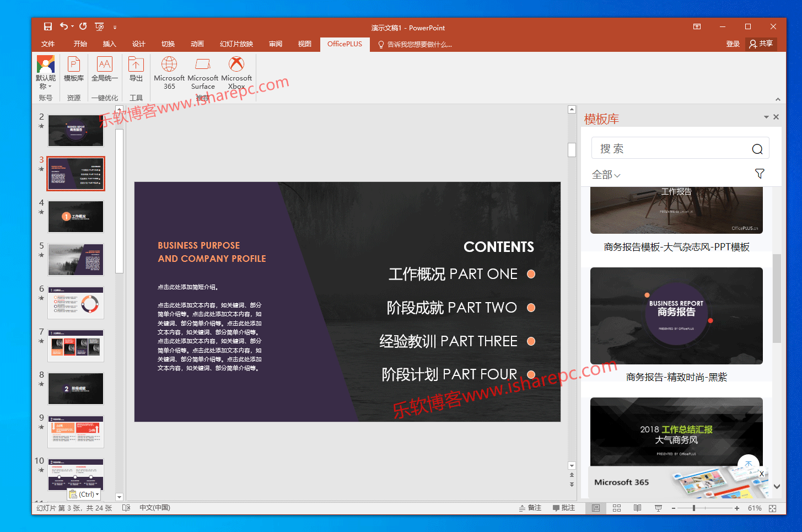
Task: Switch to the 审阅 ribbon tab
Action: 276,44
